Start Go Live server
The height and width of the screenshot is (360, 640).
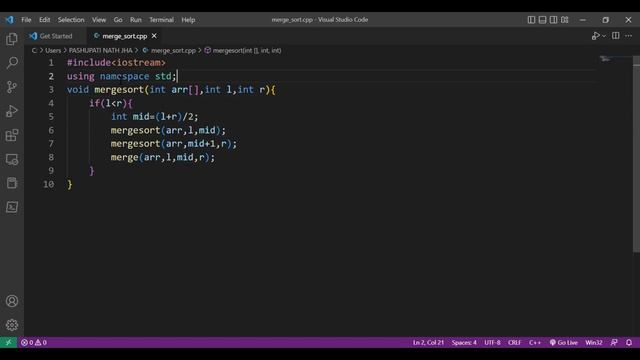[x=564, y=342]
